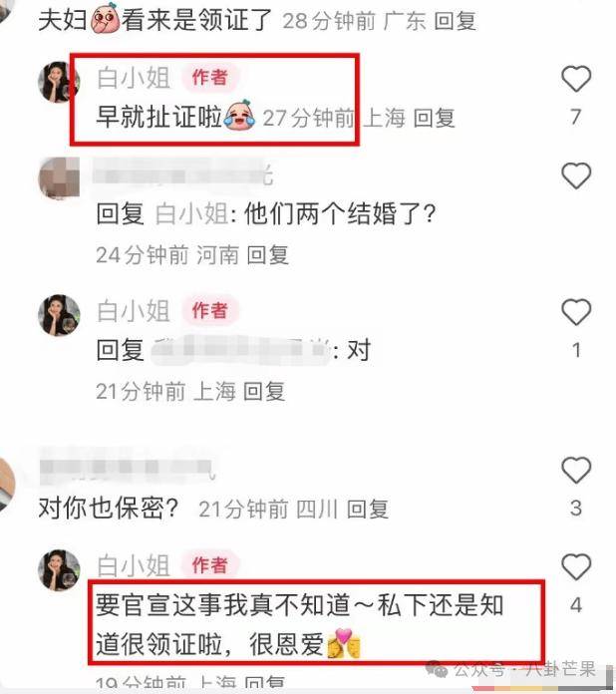616x694 pixels.
Task: Reply to the 27分钟前 上海 comment
Action: point(435,119)
